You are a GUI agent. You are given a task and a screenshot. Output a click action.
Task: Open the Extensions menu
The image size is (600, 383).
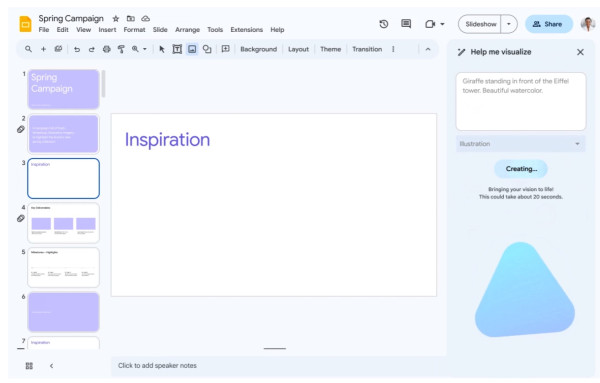pyautogui.click(x=246, y=29)
